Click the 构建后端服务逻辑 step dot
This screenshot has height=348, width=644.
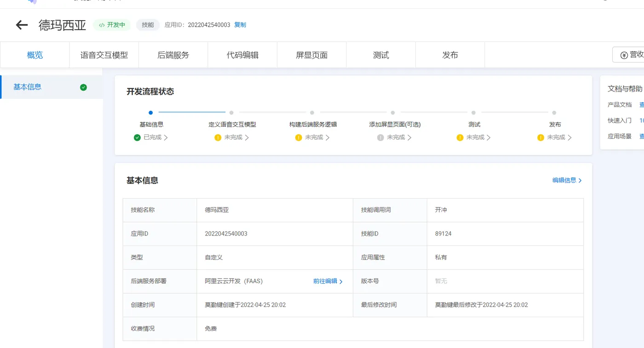click(312, 112)
